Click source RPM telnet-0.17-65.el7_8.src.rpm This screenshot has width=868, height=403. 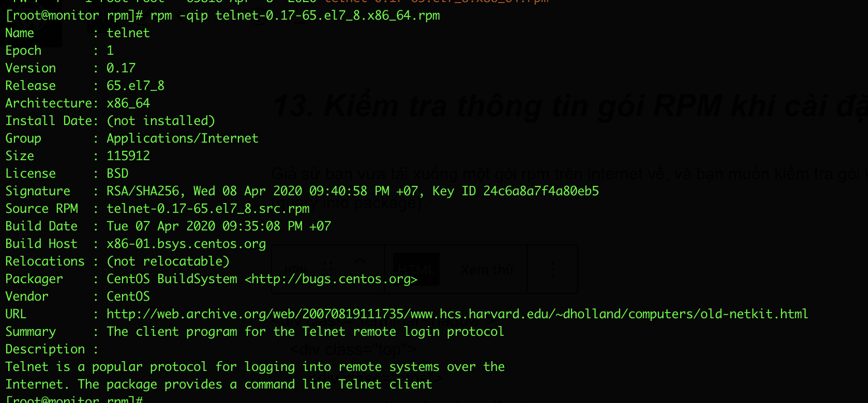(x=208, y=209)
